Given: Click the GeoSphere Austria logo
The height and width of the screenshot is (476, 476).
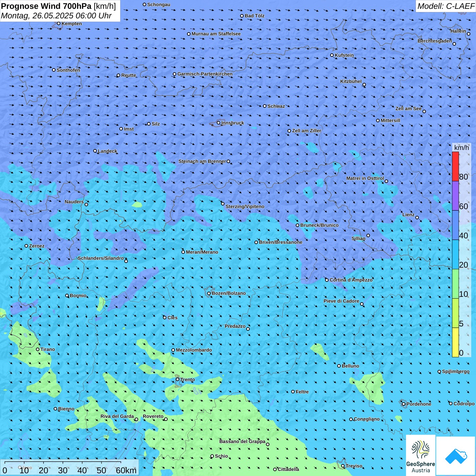Looking at the screenshot, I should click(421, 455).
